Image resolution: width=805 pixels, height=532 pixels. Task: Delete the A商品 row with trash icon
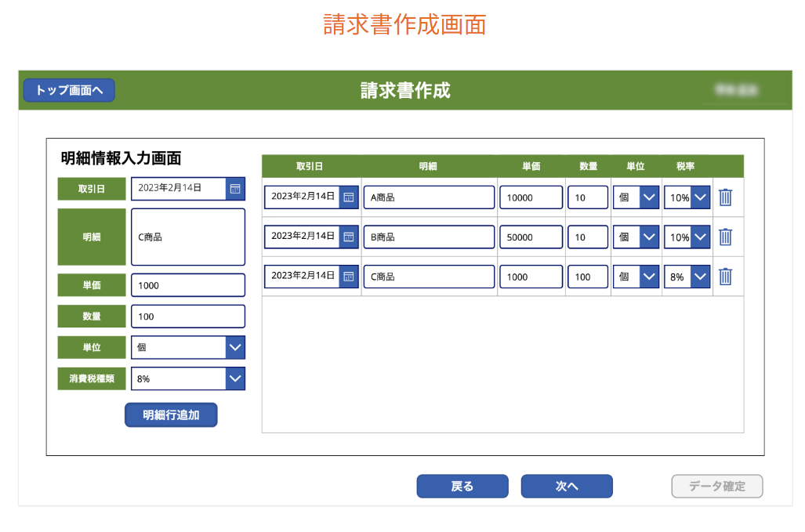[725, 197]
